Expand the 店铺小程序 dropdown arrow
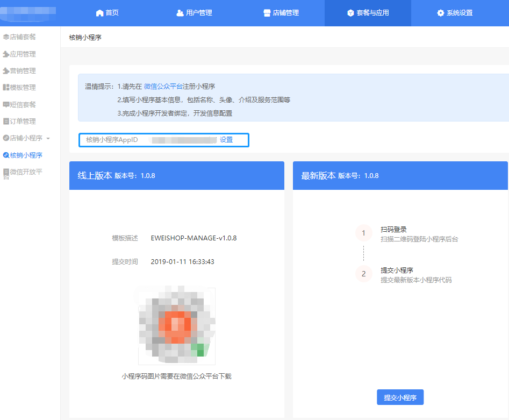This screenshot has height=420, width=509. point(48,139)
